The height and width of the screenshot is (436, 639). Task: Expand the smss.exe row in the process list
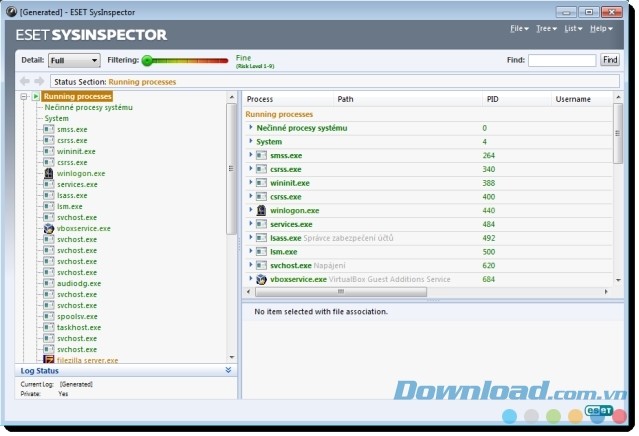tap(251, 155)
